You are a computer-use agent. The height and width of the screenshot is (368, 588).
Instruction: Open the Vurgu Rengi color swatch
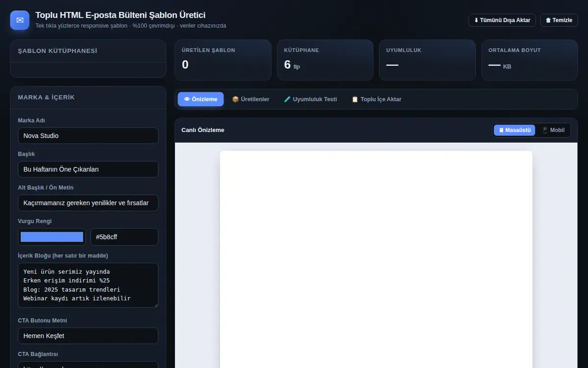52,237
